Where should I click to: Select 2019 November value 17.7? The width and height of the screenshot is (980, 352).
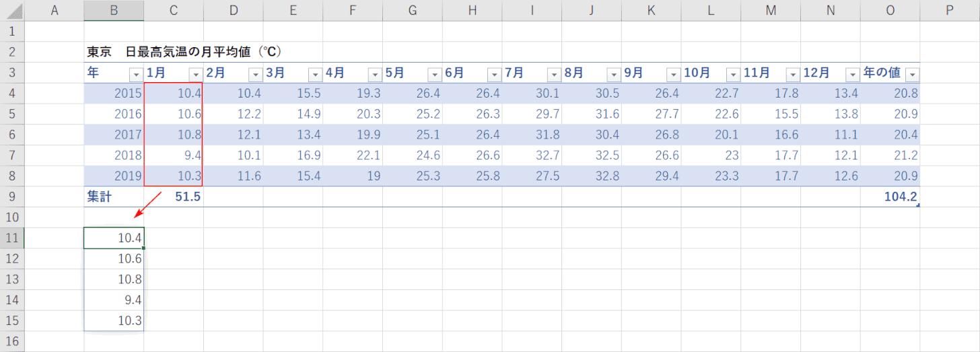[771, 176]
